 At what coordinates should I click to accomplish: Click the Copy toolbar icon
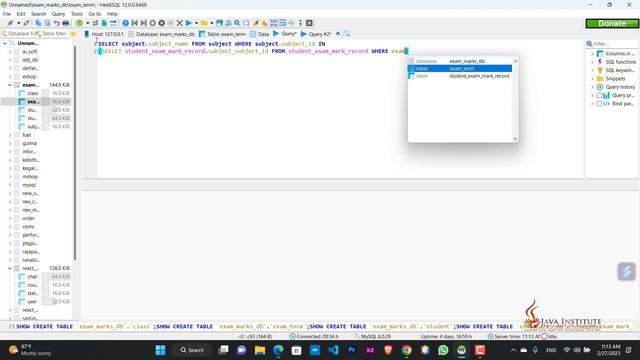[38, 23]
